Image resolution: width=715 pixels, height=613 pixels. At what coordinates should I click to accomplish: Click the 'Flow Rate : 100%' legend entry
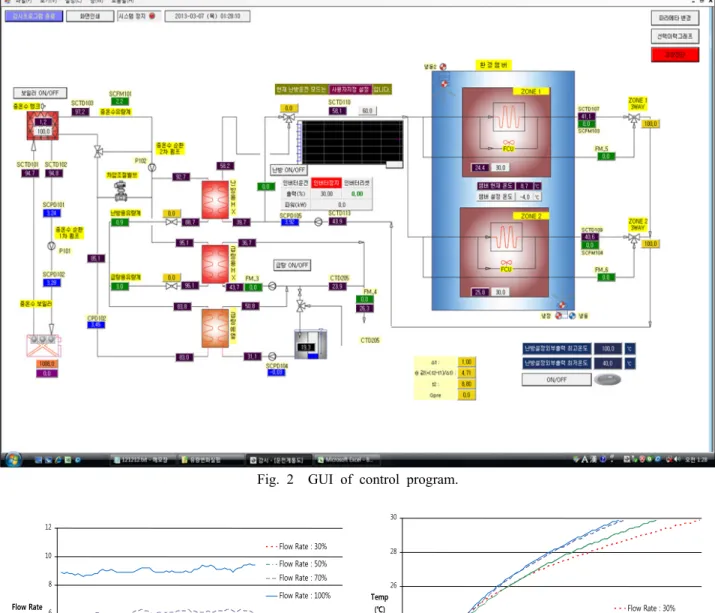[298, 596]
